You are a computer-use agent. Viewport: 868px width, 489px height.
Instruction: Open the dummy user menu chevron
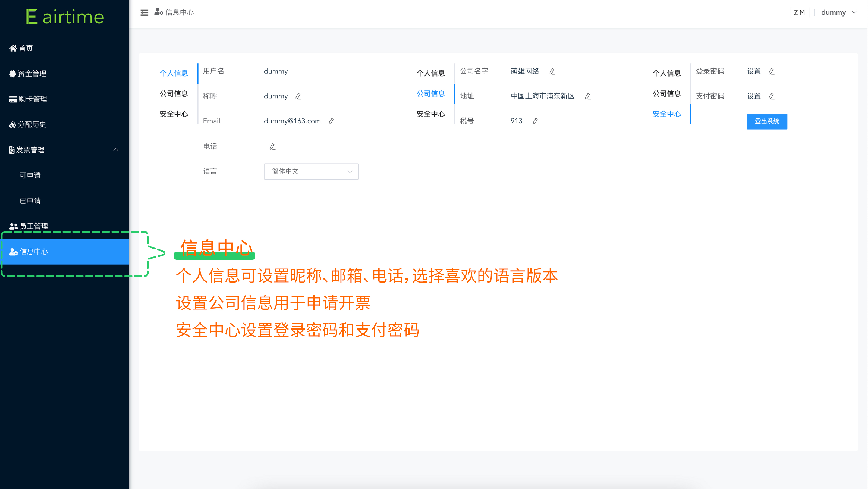pos(854,12)
